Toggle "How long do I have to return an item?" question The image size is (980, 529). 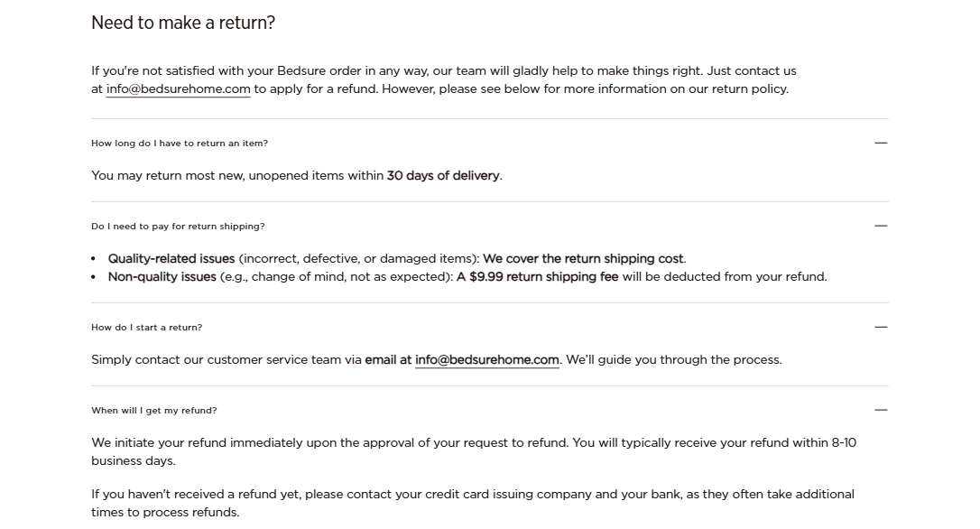pos(180,144)
